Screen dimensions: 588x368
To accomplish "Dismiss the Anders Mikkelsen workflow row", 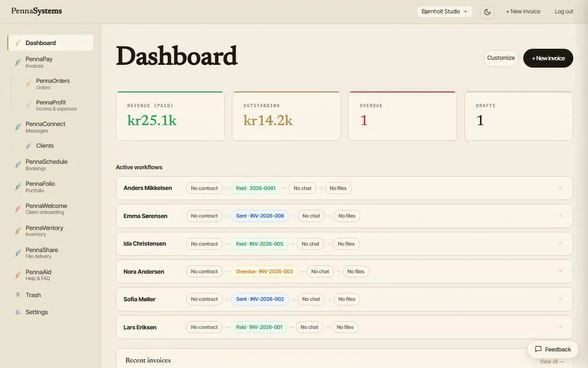I will (560, 188).
